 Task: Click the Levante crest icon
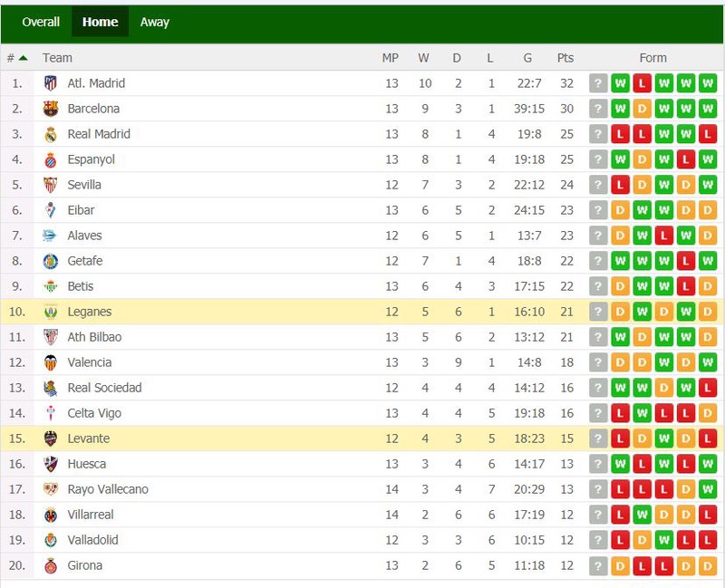point(51,439)
